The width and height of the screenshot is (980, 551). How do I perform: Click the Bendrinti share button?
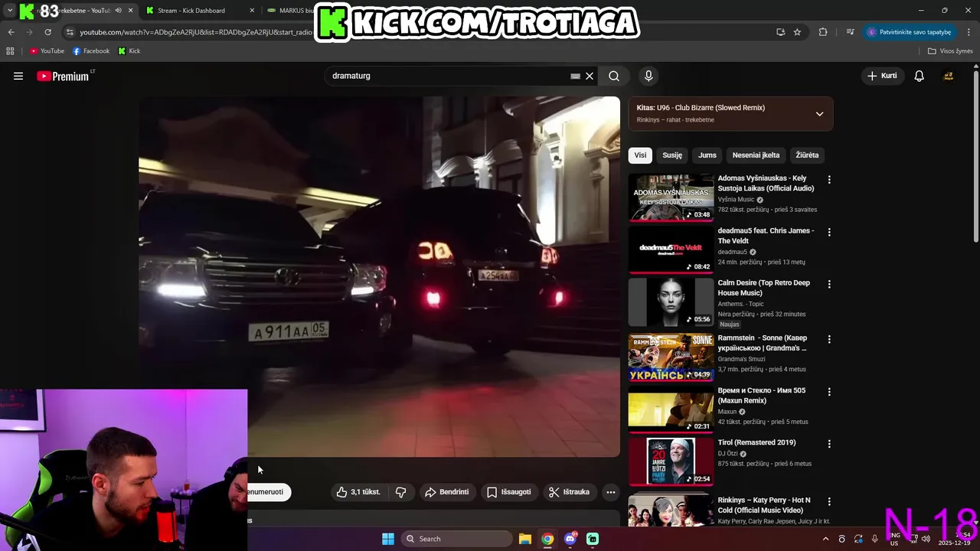[447, 492]
